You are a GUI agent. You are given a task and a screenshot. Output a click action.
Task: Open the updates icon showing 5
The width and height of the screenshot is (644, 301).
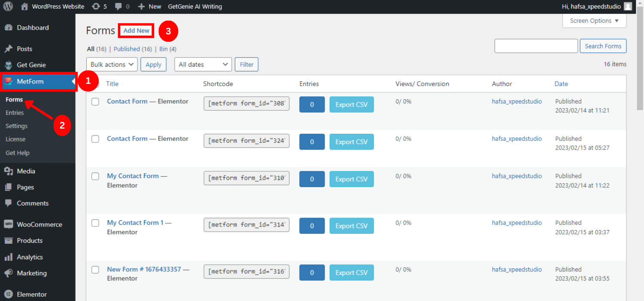96,6
